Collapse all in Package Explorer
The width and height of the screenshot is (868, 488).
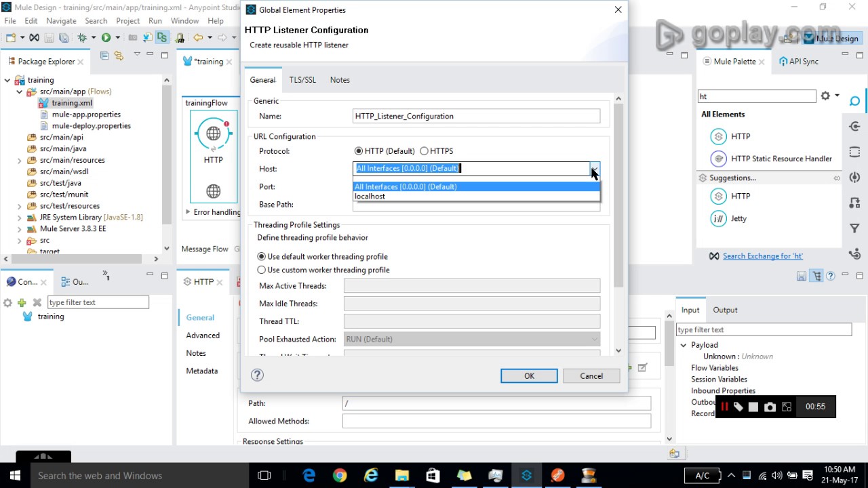[x=104, y=56]
